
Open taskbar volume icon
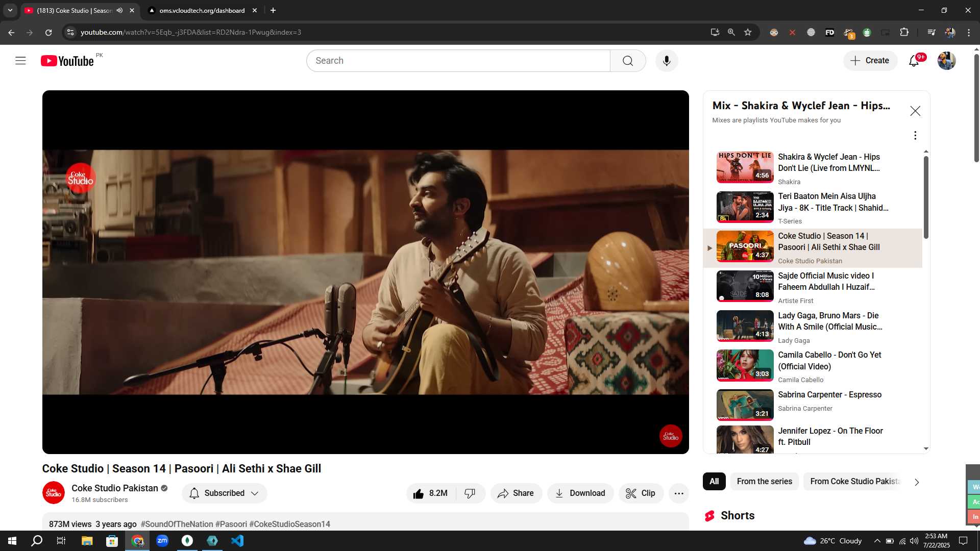pos(914,541)
